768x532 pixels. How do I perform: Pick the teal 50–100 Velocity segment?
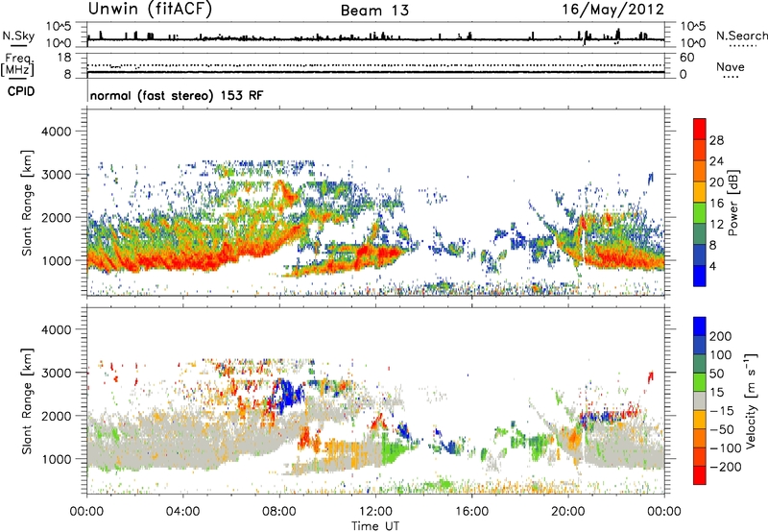coord(700,364)
